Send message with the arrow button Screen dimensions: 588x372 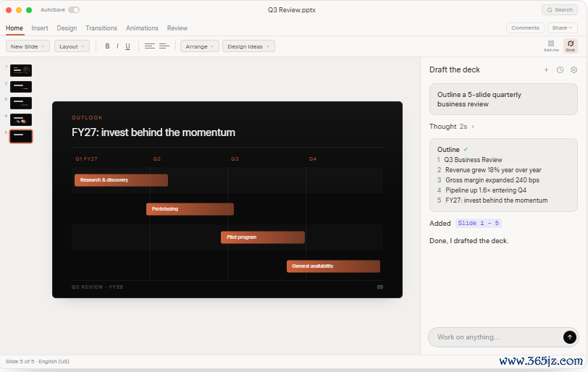point(570,337)
